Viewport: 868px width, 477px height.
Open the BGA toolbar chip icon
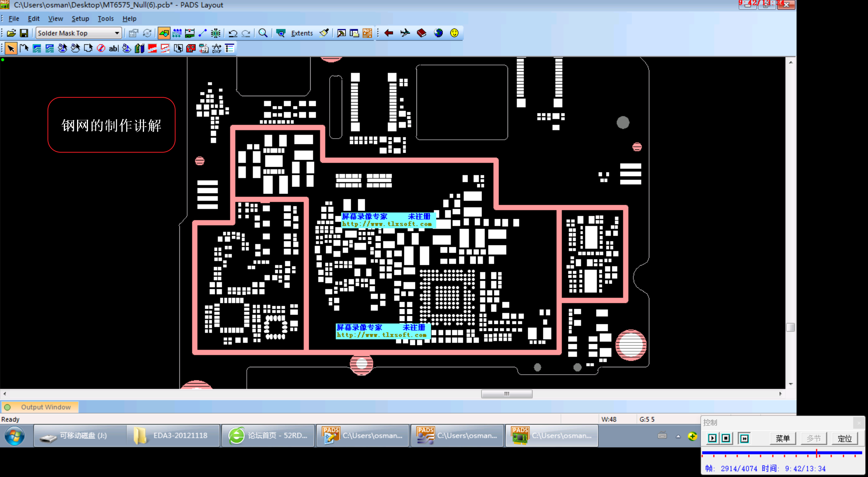coord(216,33)
